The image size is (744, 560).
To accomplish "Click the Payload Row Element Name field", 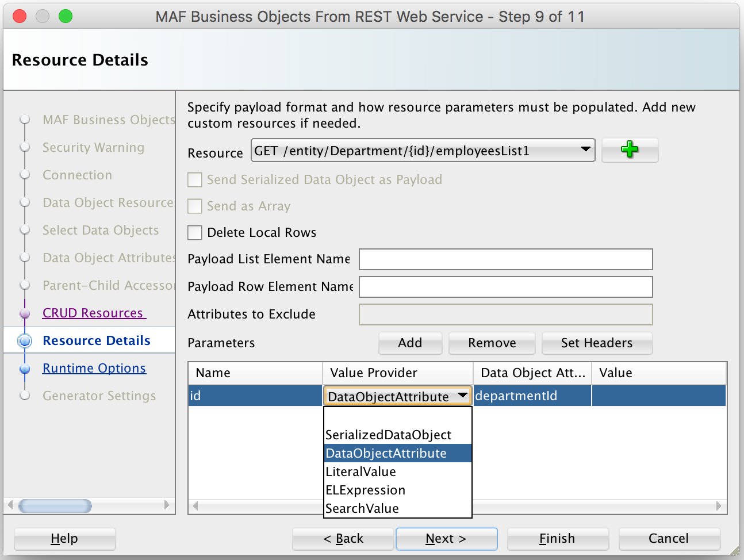I will click(x=506, y=287).
